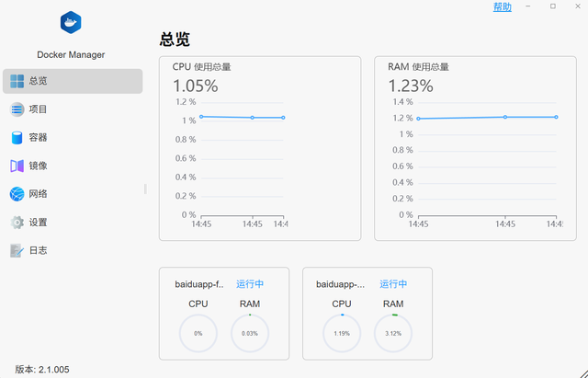Open the 日志 logs icon
This screenshot has width=588, height=378.
tap(17, 250)
